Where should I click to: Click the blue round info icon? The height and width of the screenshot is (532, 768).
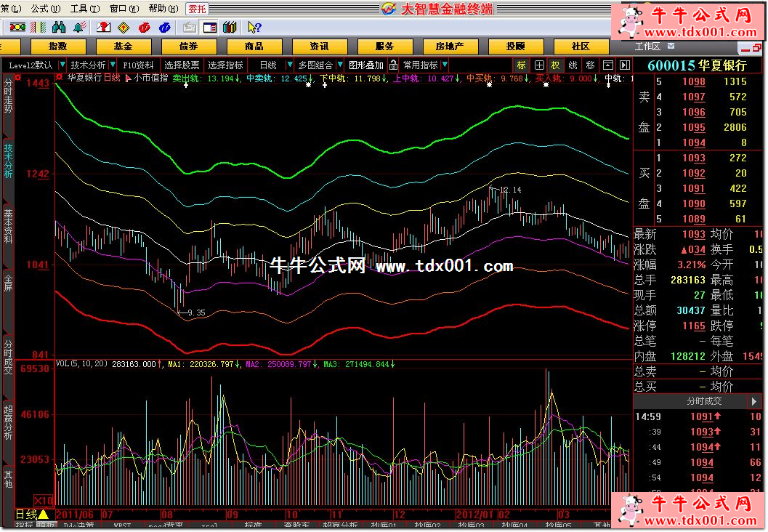(x=165, y=28)
